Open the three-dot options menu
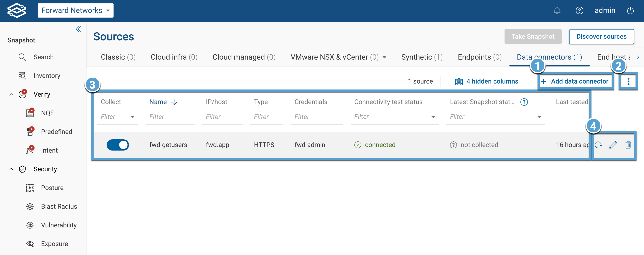This screenshot has width=644, height=255. pos(628,81)
